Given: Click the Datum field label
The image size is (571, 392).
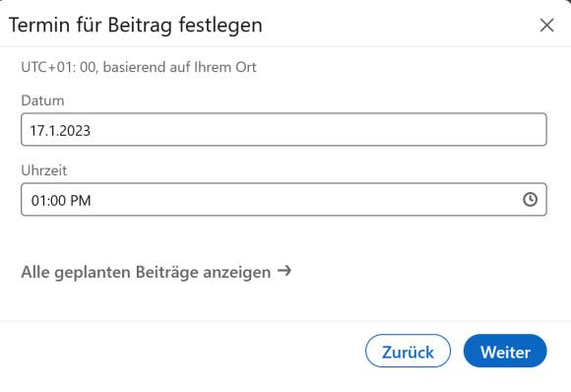Looking at the screenshot, I should 42,100.
